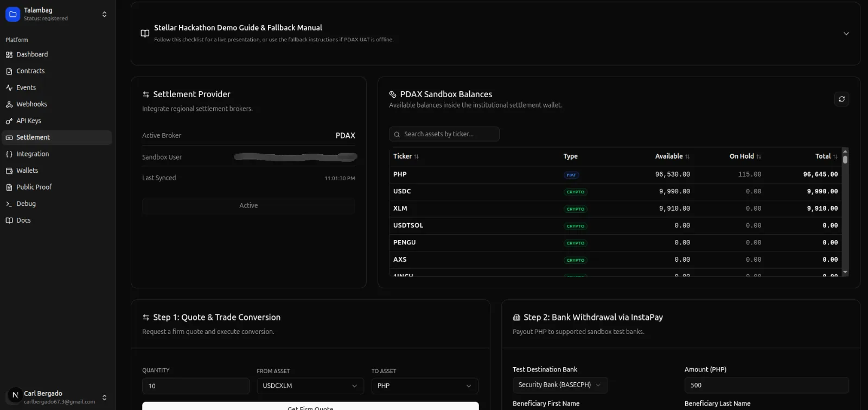
Task: Click the table scroll-down arrow
Action: click(x=845, y=272)
